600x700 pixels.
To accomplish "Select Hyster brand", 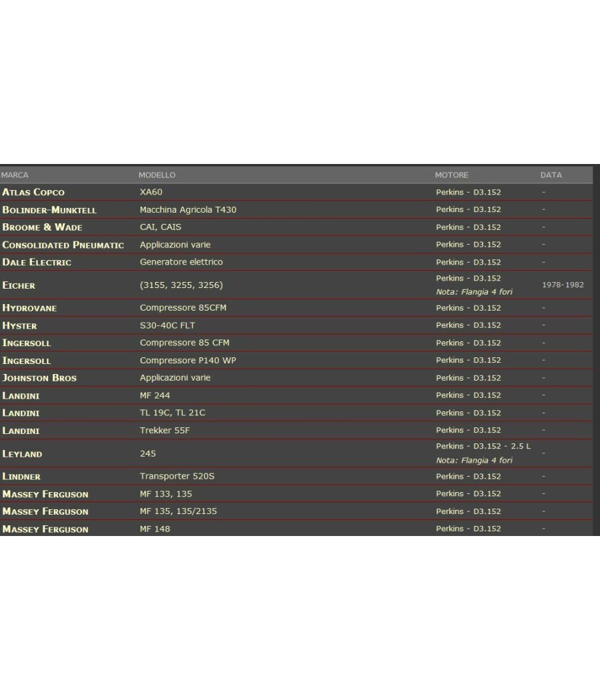I will click(19, 325).
